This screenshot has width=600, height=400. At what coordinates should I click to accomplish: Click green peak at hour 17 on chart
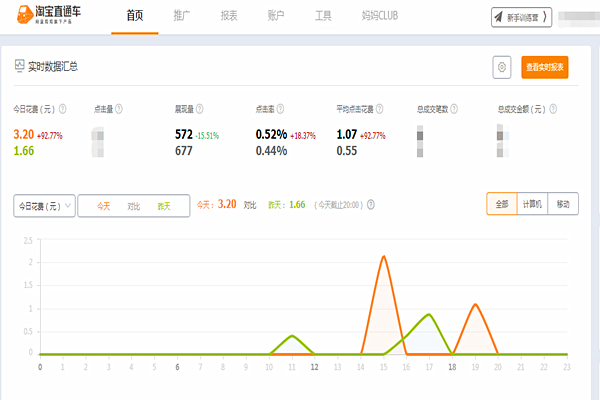click(429, 315)
